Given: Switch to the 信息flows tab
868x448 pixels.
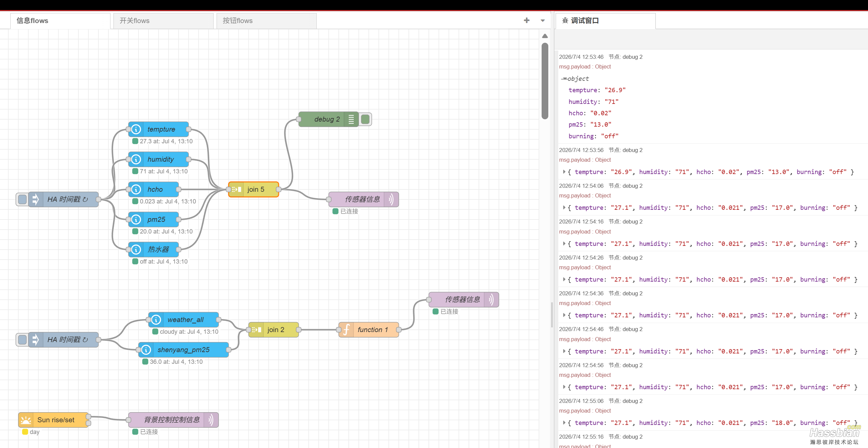Looking at the screenshot, I should pyautogui.click(x=60, y=21).
